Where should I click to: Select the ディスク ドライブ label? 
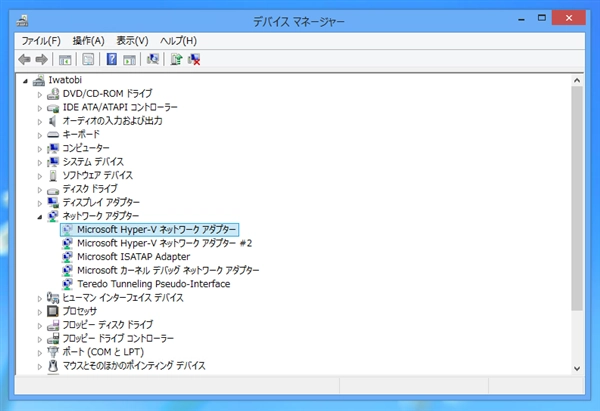point(90,189)
